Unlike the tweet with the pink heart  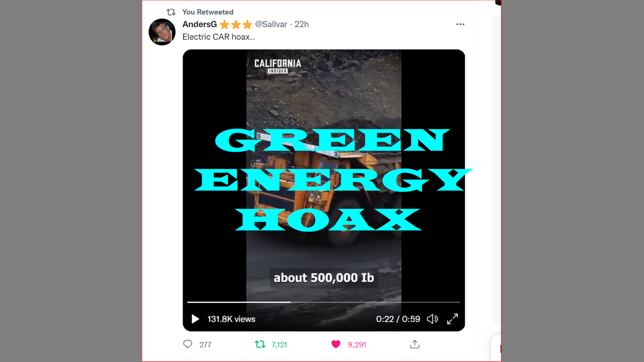(x=336, y=344)
